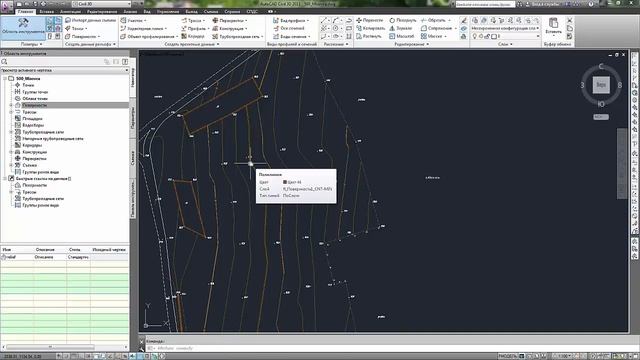Click the Верх face of ViewCube
The width and height of the screenshot is (640, 360).
coord(601,85)
